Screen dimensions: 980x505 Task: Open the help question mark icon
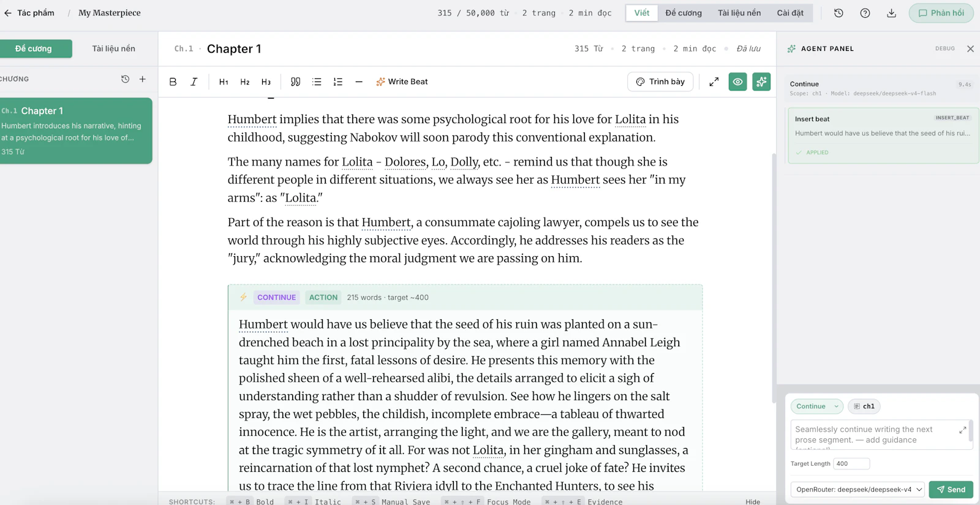(865, 13)
